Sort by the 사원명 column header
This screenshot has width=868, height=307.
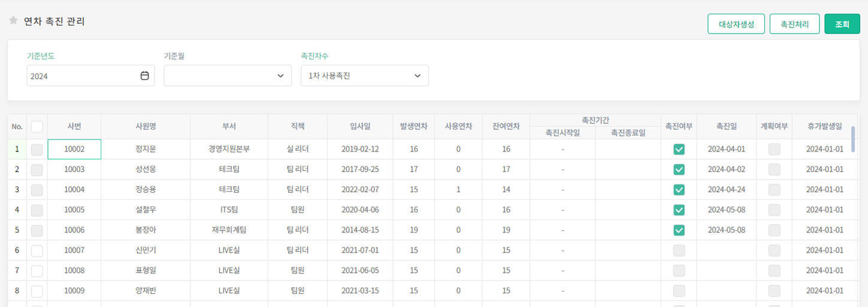click(x=146, y=126)
